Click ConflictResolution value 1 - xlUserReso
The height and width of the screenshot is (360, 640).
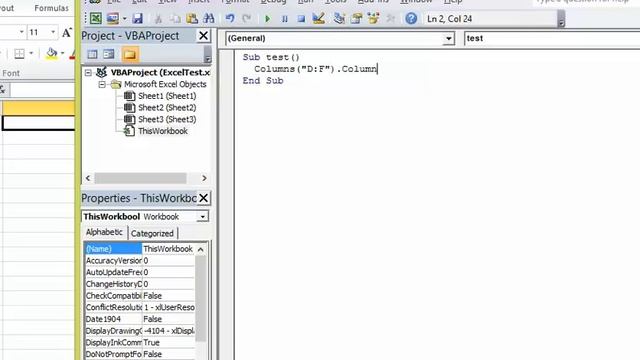(x=168, y=307)
